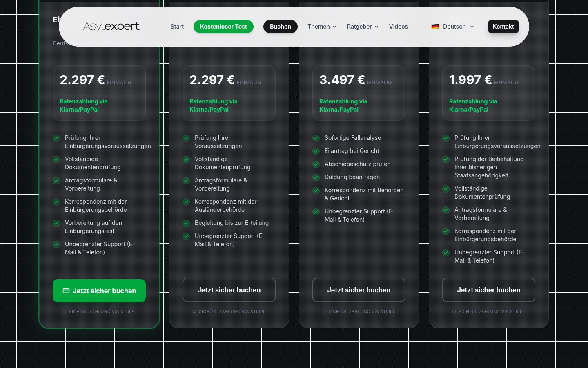Click Prüfung der Beibehaltung Ihrer bisherigen Staatsangehörigkeit

click(x=489, y=167)
